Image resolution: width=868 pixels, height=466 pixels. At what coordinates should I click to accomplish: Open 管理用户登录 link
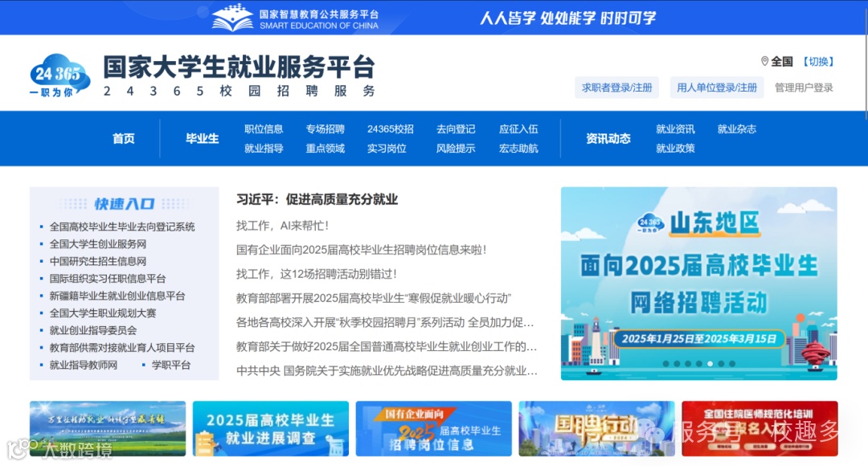point(803,88)
